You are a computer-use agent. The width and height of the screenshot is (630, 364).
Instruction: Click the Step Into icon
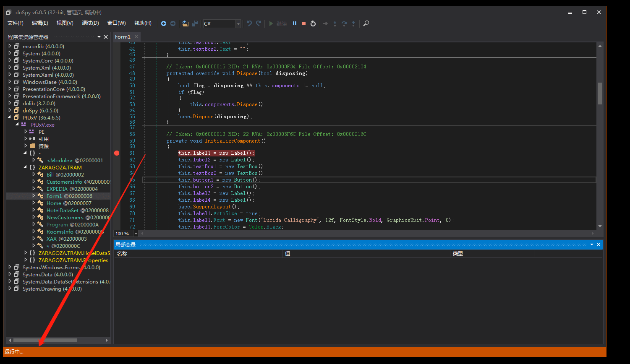(x=335, y=23)
